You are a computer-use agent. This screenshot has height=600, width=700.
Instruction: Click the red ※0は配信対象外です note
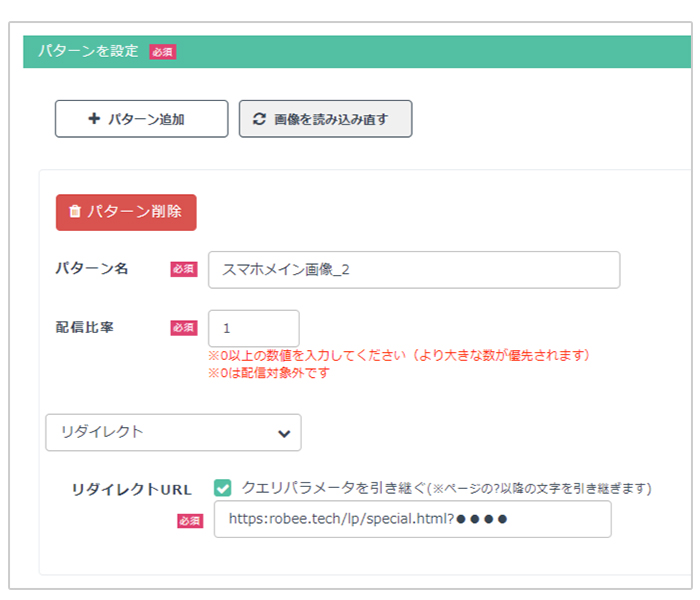point(269,373)
